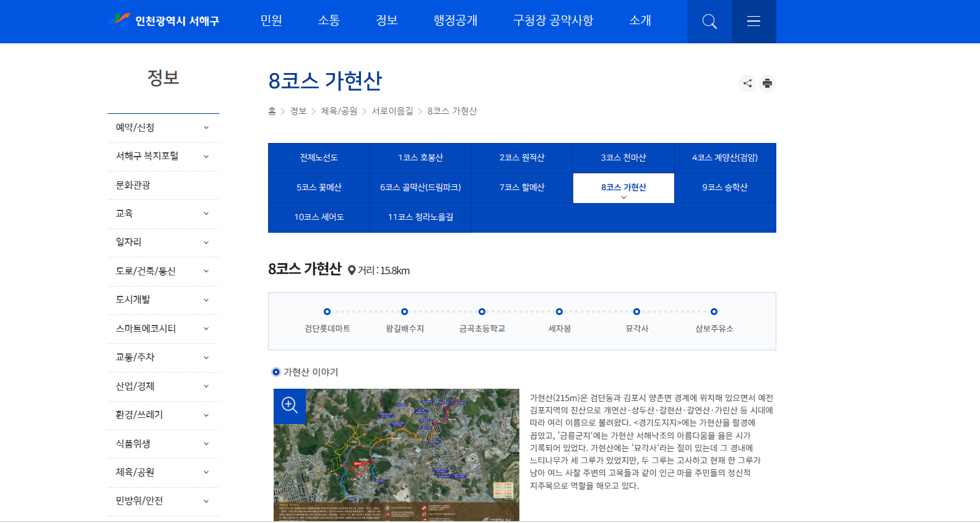
Task: Open the 소통 top menu
Action: point(329,21)
